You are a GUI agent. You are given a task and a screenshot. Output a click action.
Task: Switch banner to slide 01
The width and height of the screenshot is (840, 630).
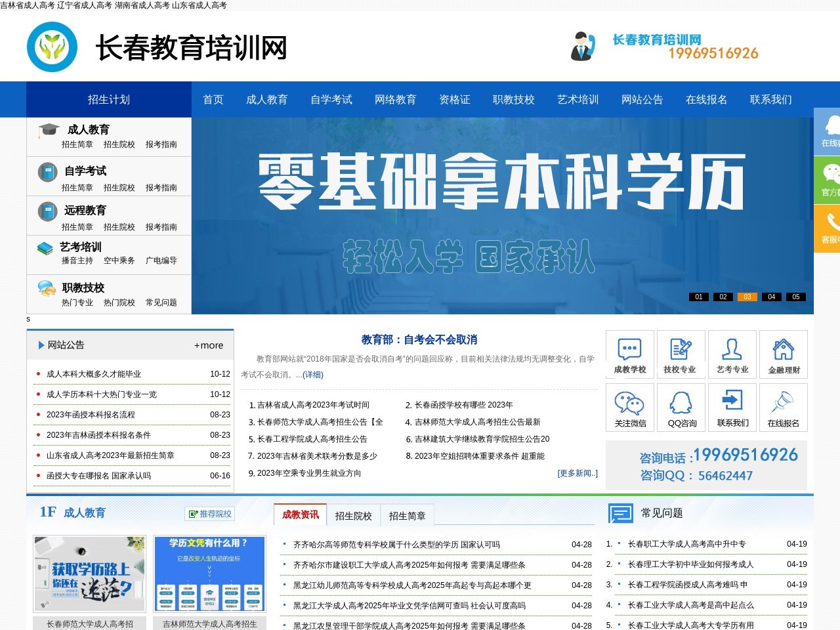[699, 297]
